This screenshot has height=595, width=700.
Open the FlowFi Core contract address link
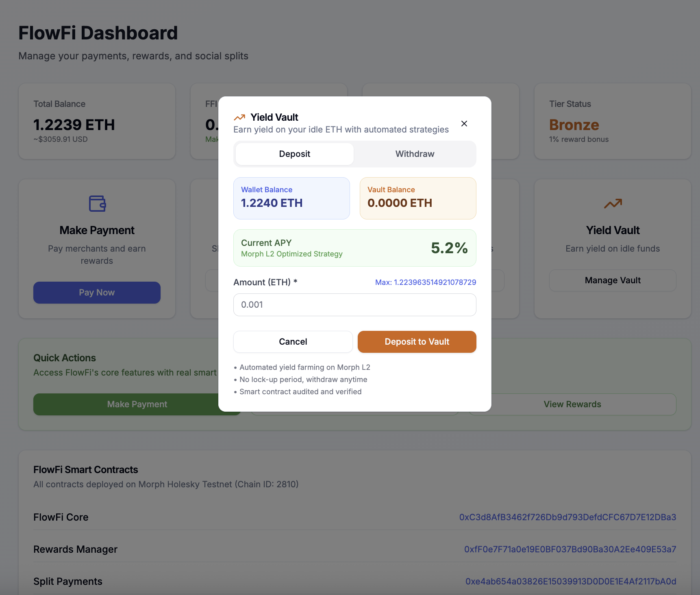pos(567,517)
